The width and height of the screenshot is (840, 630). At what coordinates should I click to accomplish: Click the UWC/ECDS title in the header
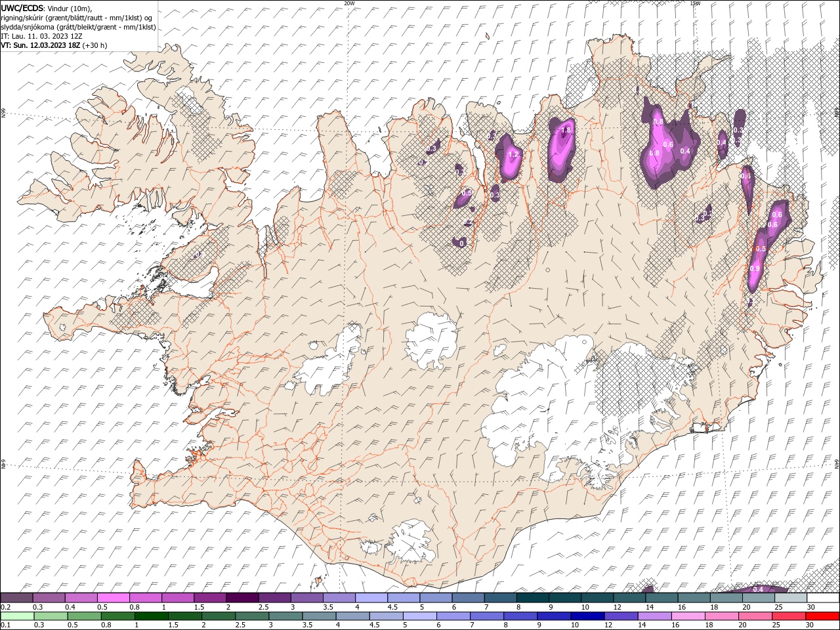point(22,8)
